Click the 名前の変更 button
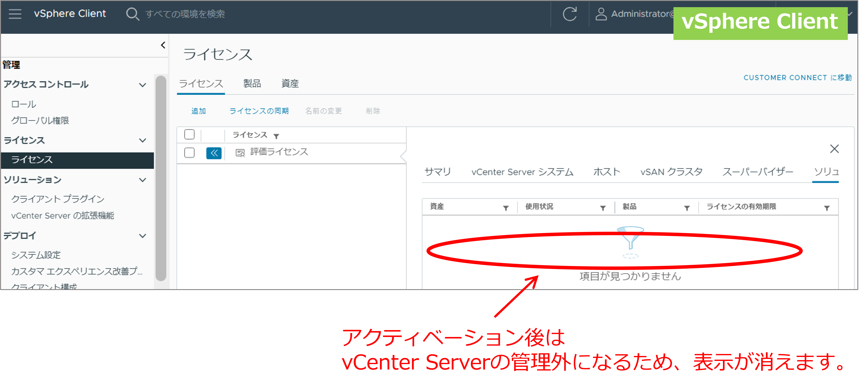Screen dimensions: 868x389 [x=324, y=111]
